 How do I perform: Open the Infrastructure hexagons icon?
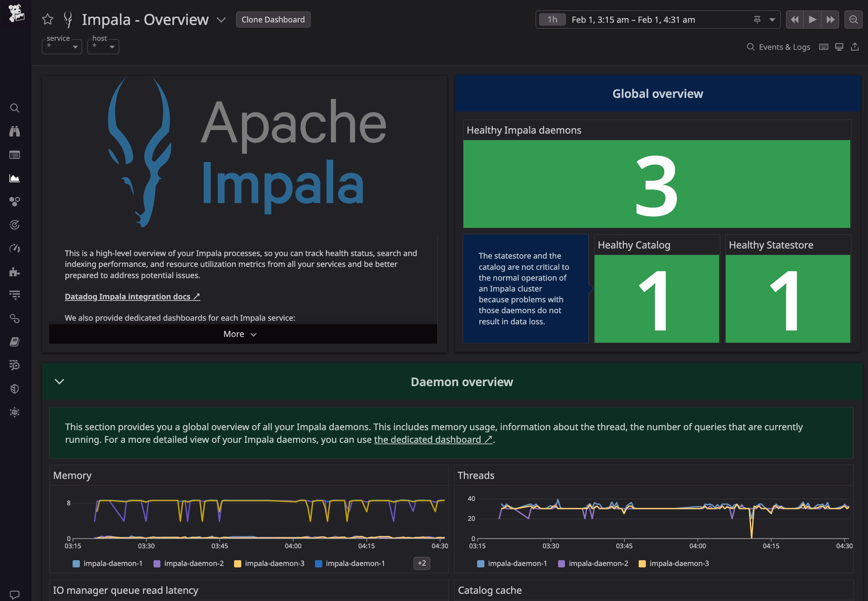pyautogui.click(x=15, y=202)
